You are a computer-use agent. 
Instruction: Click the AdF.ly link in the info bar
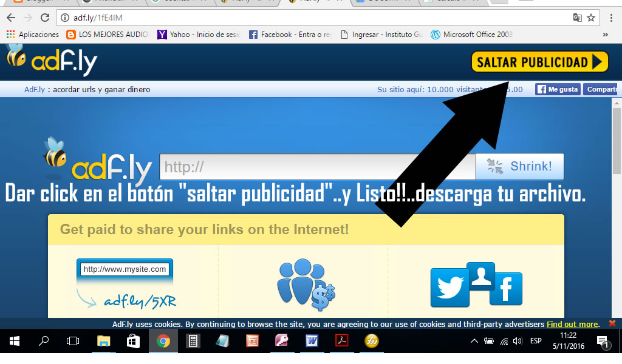(x=35, y=90)
